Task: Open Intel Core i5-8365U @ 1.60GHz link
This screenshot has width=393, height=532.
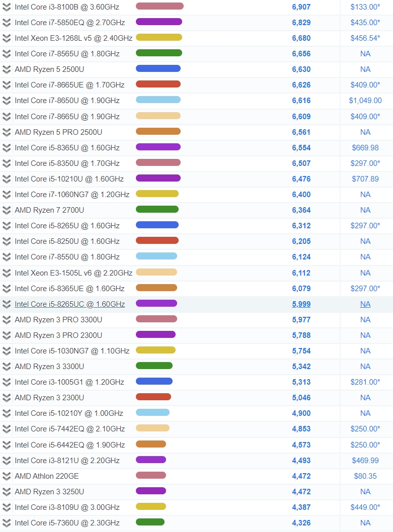Action: coord(67,148)
